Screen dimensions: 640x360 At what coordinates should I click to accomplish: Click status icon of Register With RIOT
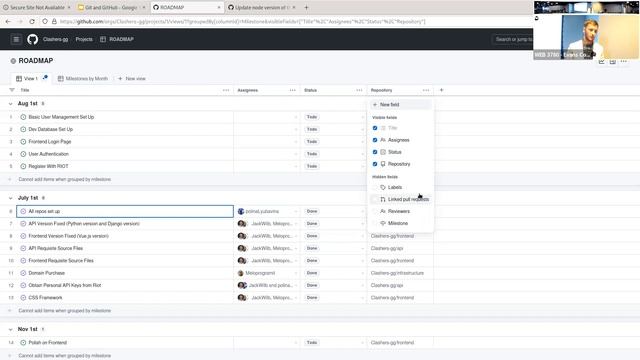(23, 166)
